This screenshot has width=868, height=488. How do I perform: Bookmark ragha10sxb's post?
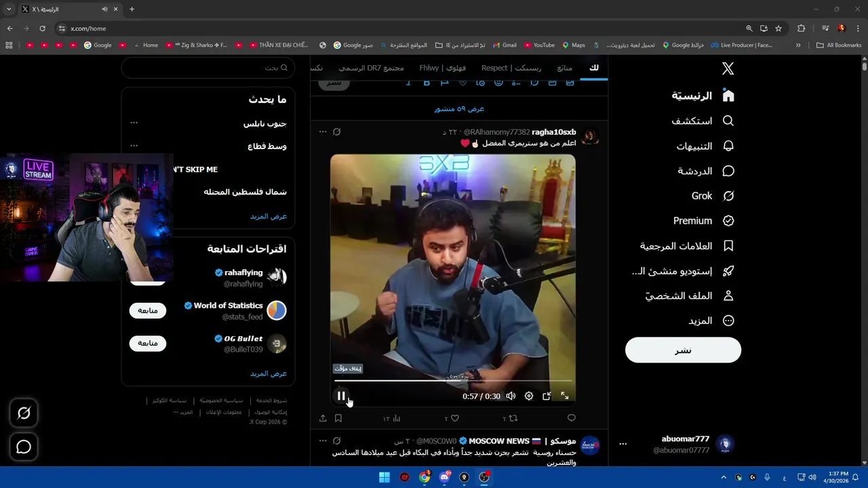(x=338, y=418)
